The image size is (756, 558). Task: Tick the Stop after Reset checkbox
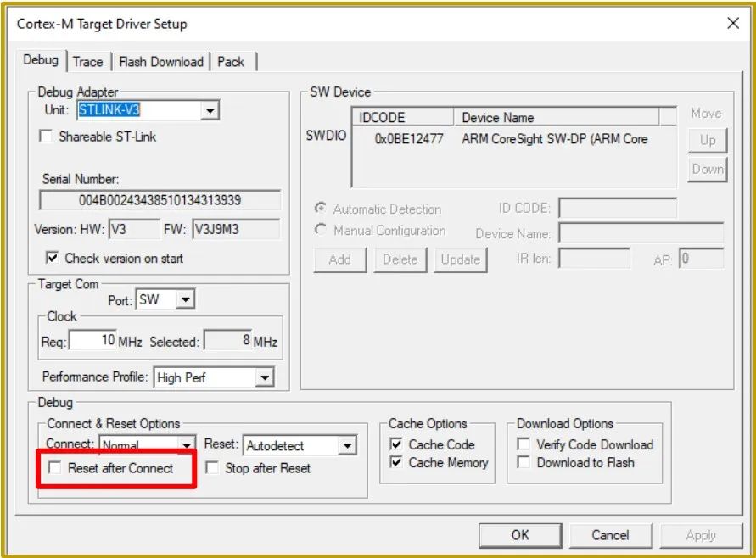point(212,468)
